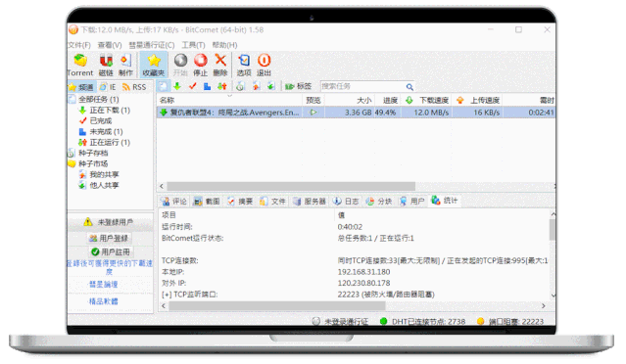Open 选项 options icon
The width and height of the screenshot is (626, 364).
point(244,66)
